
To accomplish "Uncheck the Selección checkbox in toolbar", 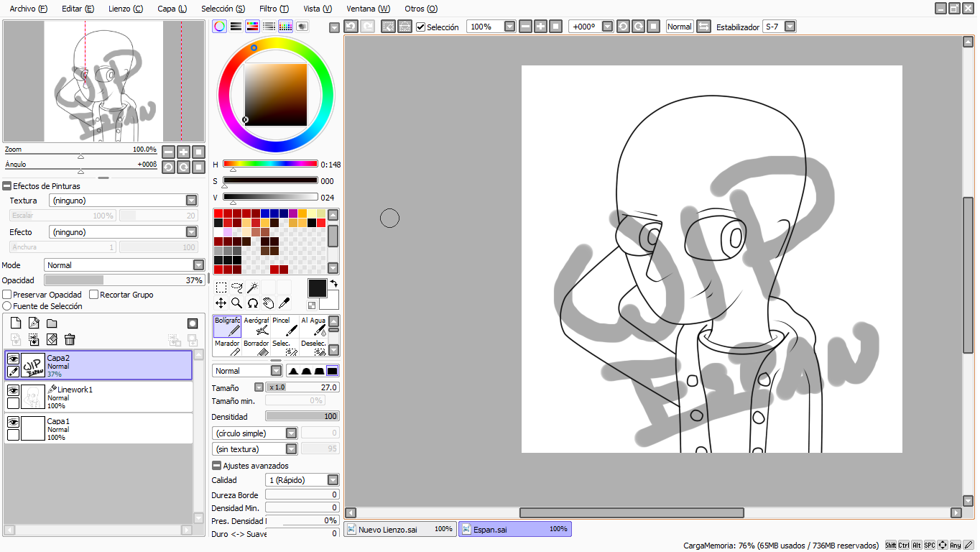I will (x=421, y=27).
